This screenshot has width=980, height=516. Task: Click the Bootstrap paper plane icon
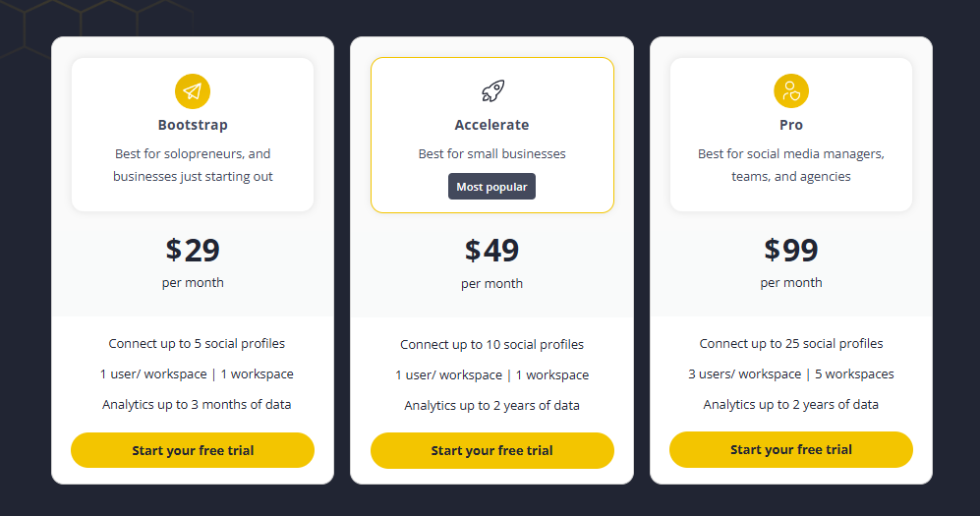[x=193, y=91]
